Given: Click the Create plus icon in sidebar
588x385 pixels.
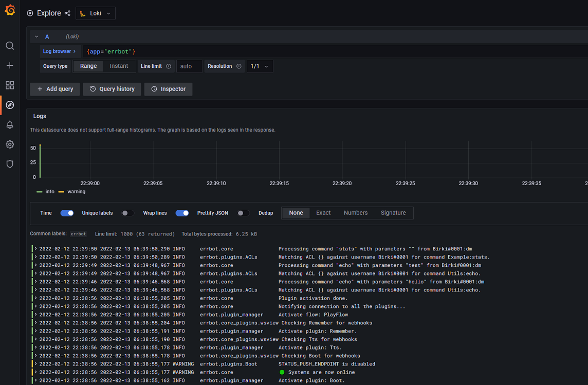Looking at the screenshot, I should [10, 65].
